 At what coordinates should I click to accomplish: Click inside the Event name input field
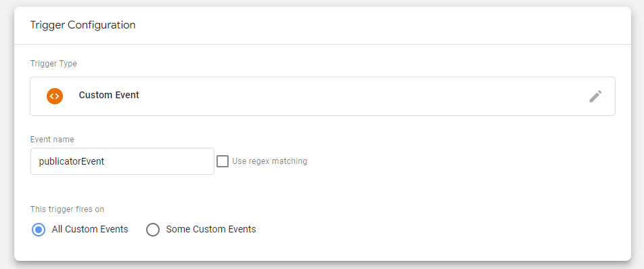click(x=122, y=161)
